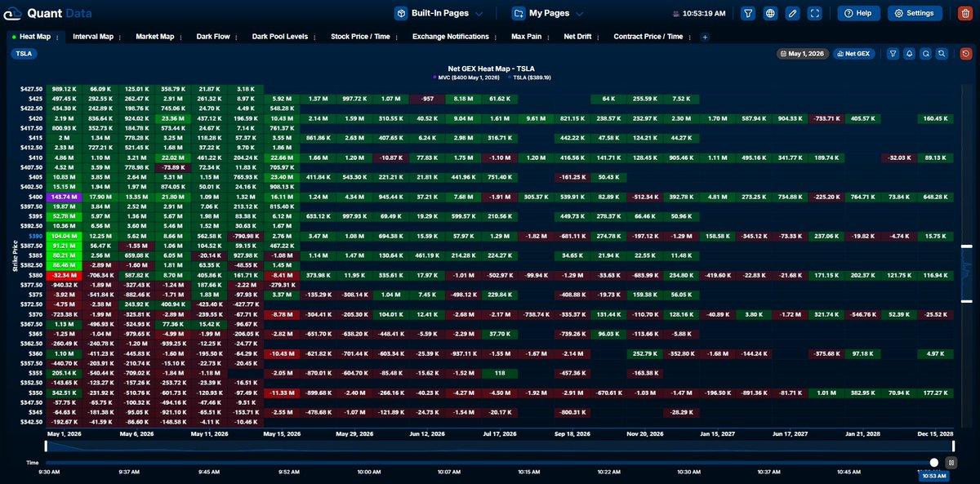Click the 86.46 M cell at $382.50
Screen dimensions: 980x484
[x=63, y=265]
